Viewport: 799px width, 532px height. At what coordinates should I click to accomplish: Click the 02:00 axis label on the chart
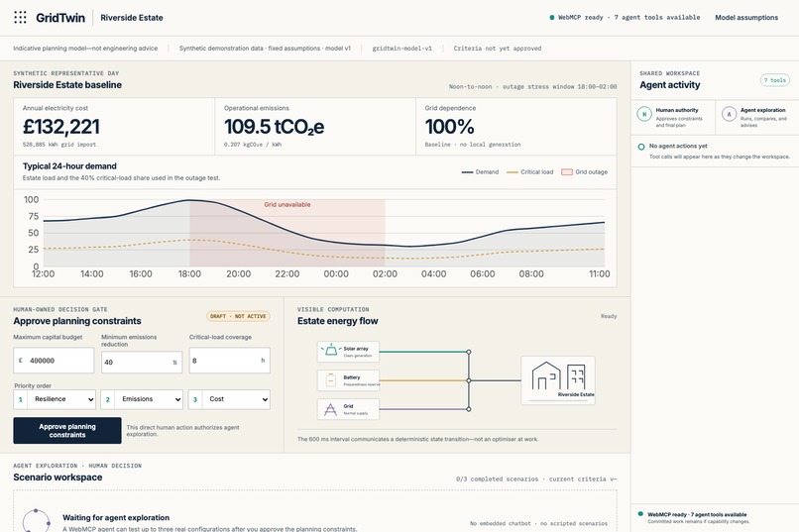point(385,273)
